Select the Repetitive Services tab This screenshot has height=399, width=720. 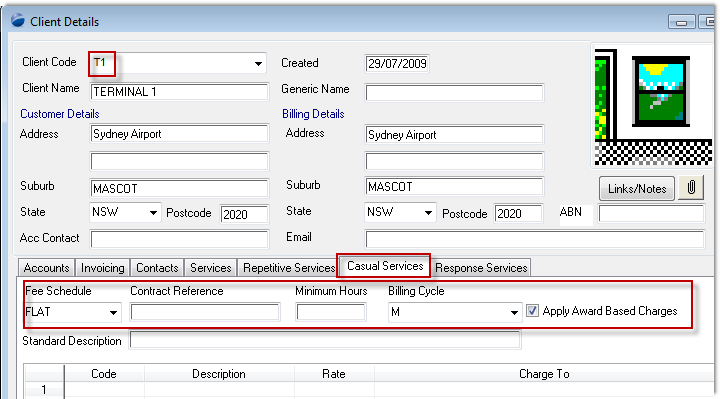(x=289, y=268)
